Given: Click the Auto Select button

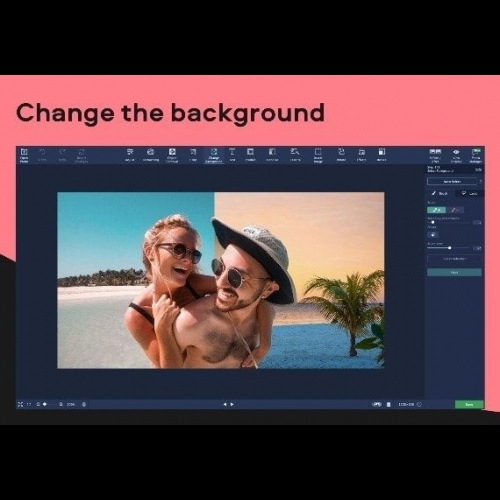Looking at the screenshot, I should [x=452, y=181].
